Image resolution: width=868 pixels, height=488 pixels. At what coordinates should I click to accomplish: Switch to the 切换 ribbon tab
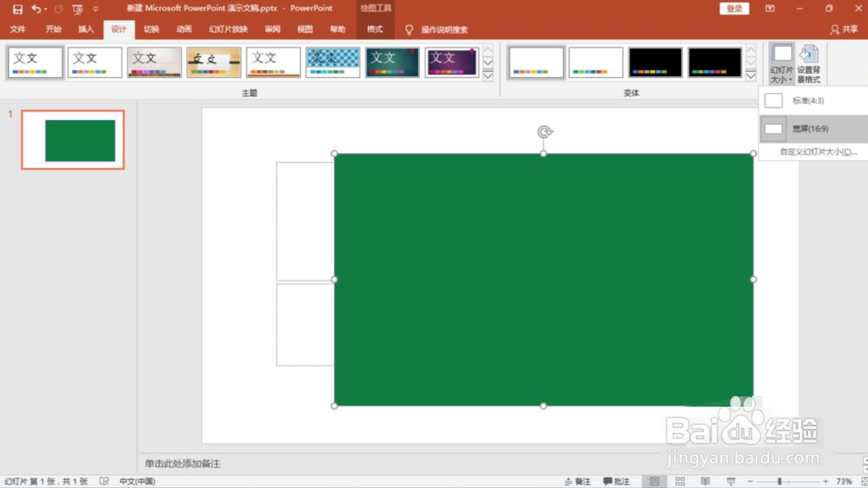point(152,29)
